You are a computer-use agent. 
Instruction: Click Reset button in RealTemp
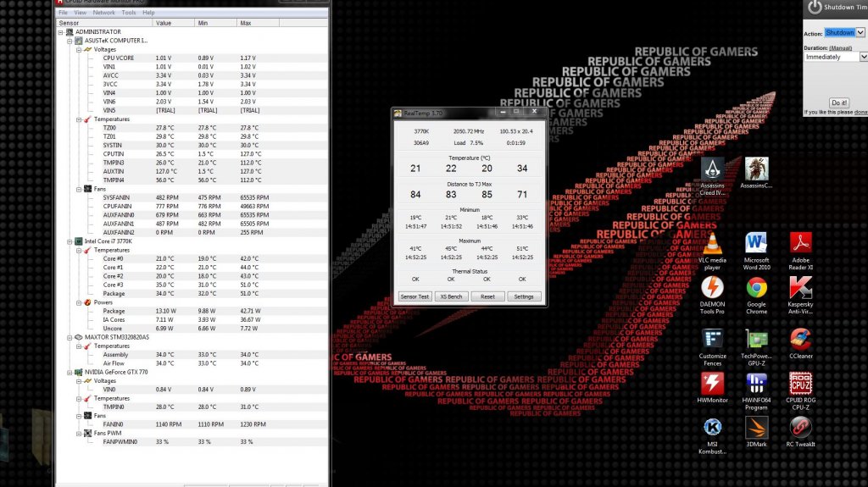487,296
